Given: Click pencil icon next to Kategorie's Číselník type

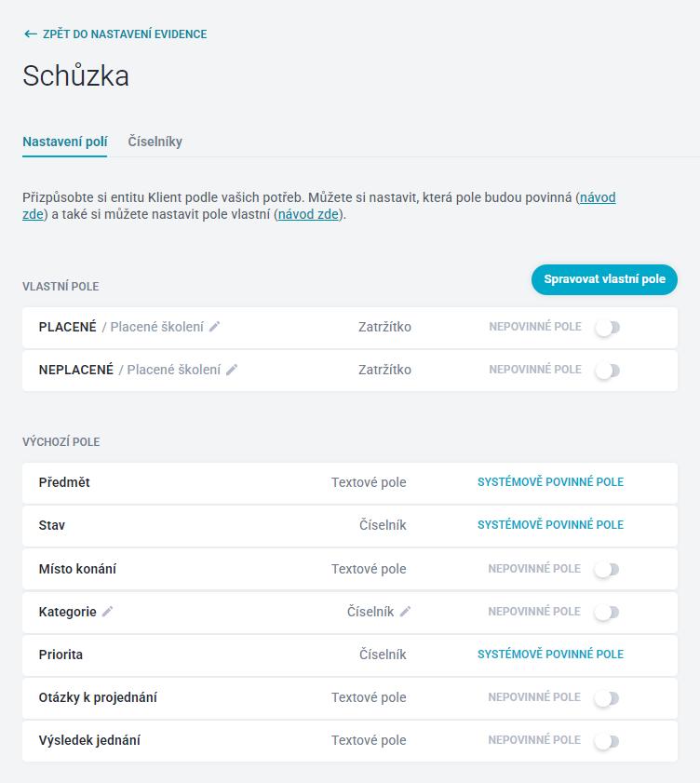Looking at the screenshot, I should (x=405, y=611).
